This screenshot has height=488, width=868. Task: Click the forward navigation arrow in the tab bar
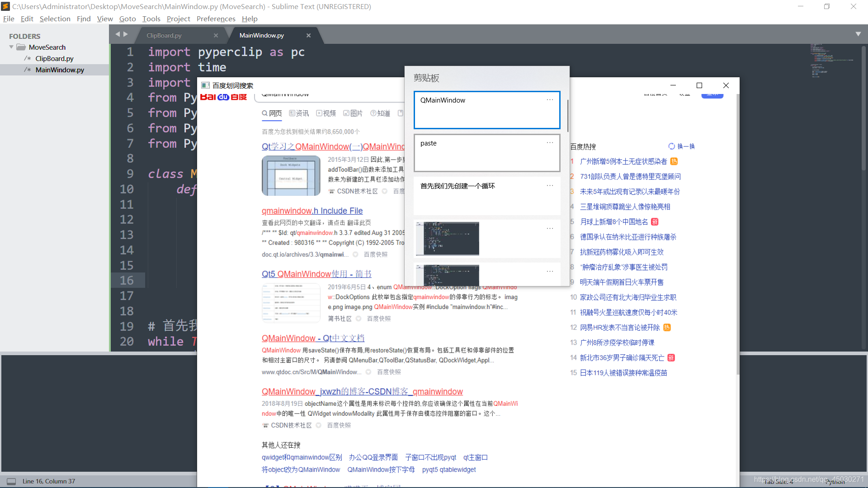tap(126, 34)
